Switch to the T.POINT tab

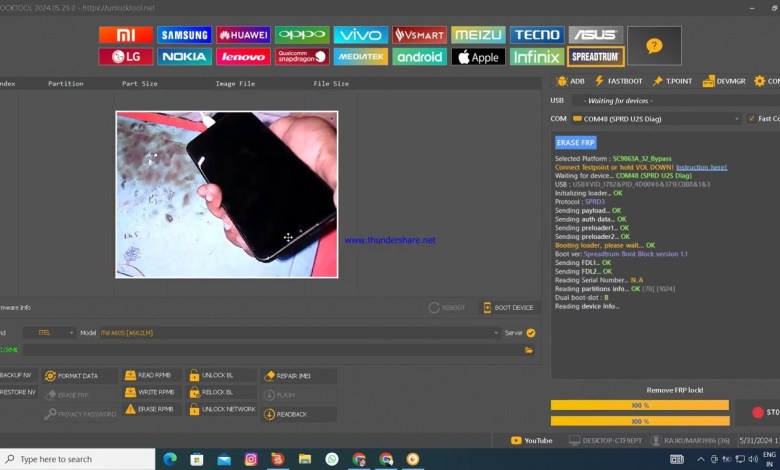pos(673,81)
